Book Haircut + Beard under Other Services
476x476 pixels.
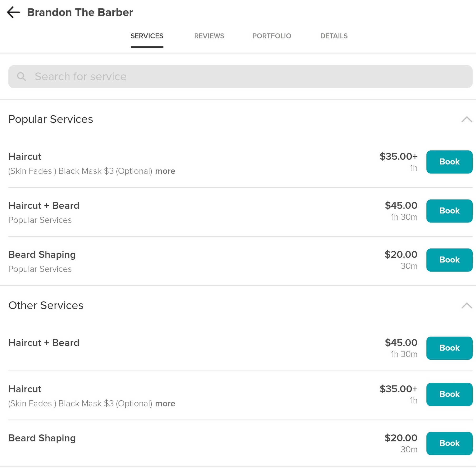(x=449, y=348)
